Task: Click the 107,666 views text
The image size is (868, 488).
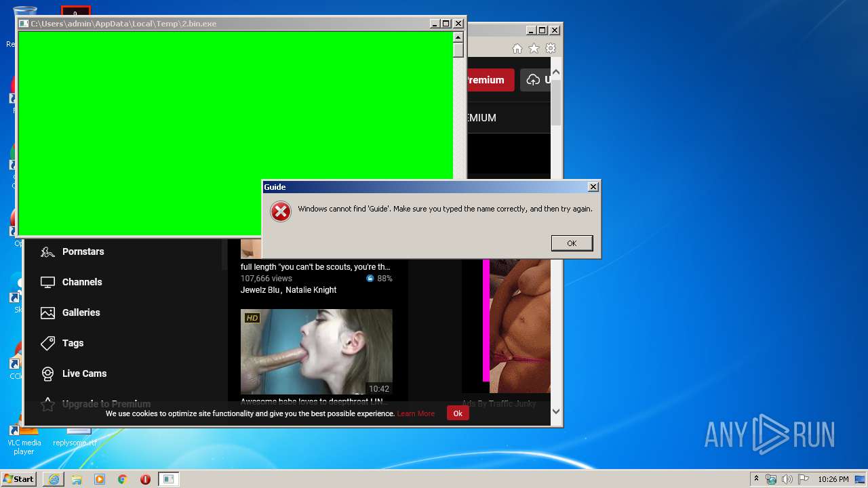Action: 267,279
